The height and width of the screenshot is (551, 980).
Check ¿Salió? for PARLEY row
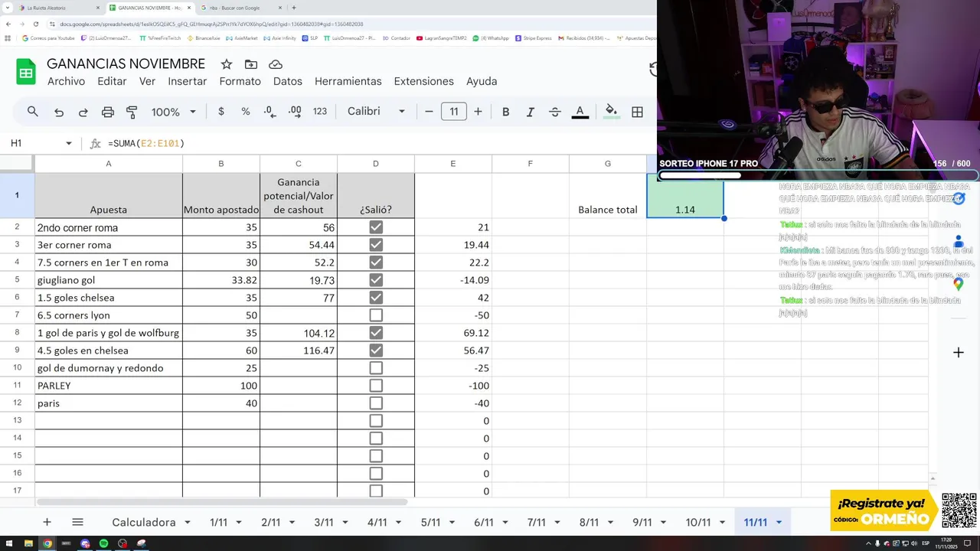click(376, 386)
